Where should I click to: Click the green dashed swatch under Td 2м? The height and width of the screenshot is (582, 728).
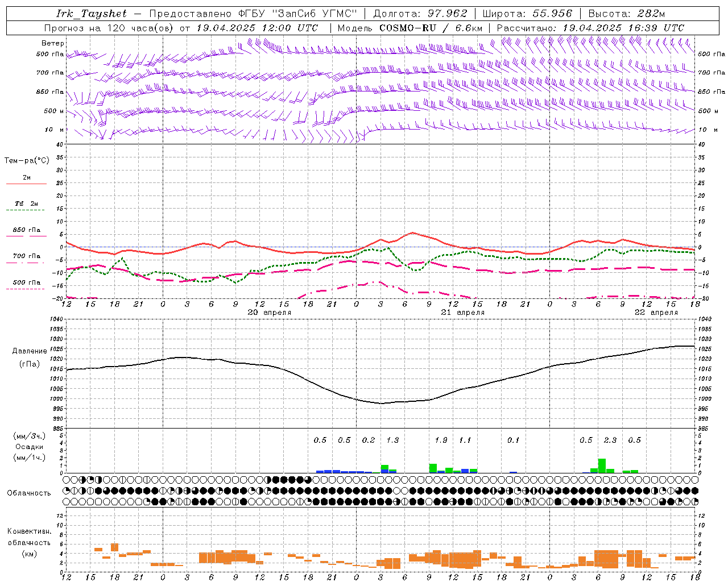[25, 210]
